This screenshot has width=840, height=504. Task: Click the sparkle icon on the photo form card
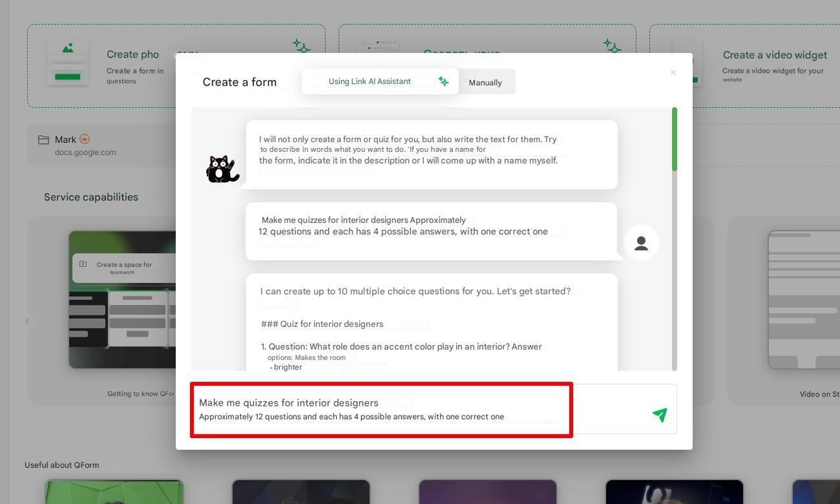point(301,46)
